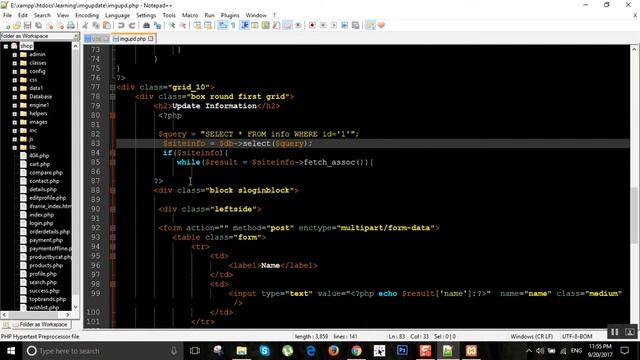Image resolution: width=640 pixels, height=360 pixels.
Task: Expand the lib folder
Action: pos(14,148)
